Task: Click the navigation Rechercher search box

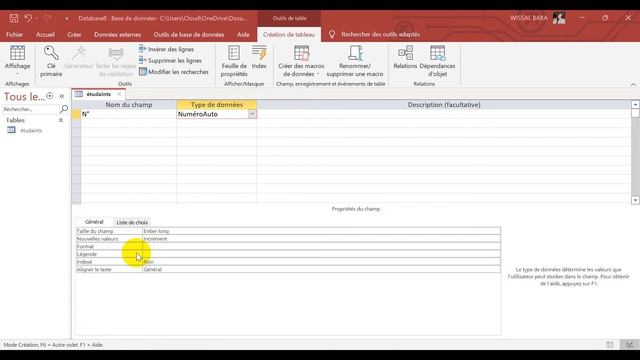Action: click(x=30, y=109)
